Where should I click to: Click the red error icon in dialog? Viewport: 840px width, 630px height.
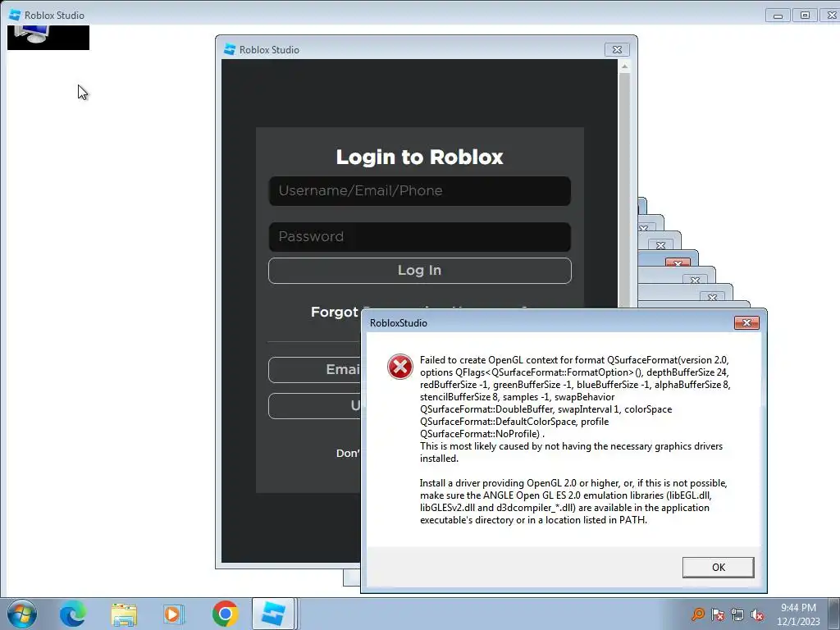[400, 367]
